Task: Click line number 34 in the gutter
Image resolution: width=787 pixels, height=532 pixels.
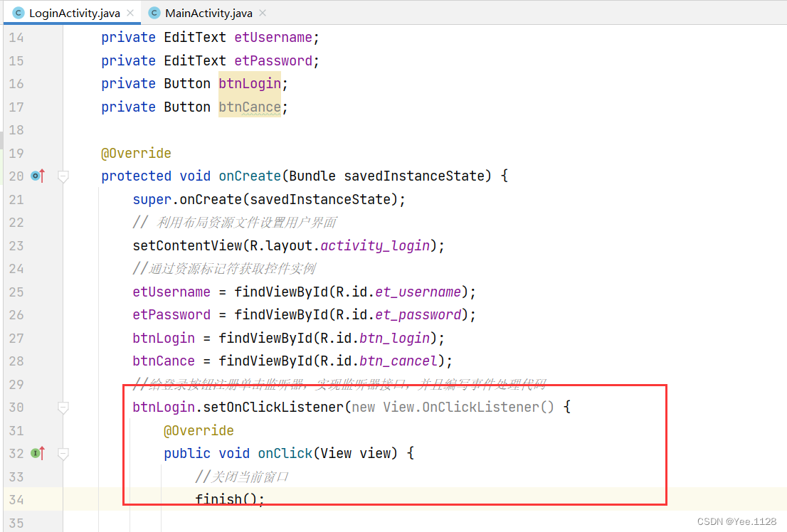Action: tap(16, 500)
